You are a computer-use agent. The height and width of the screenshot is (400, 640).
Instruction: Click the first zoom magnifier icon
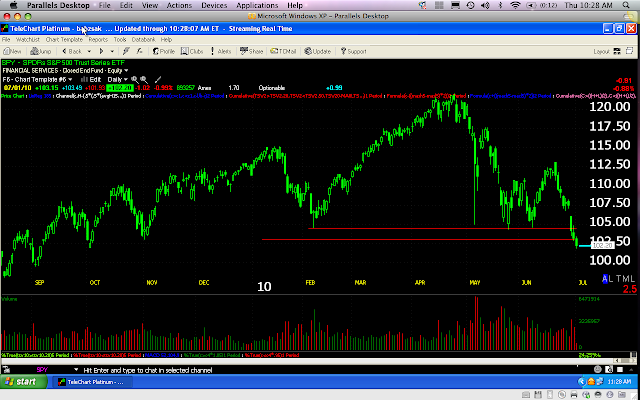135,79
